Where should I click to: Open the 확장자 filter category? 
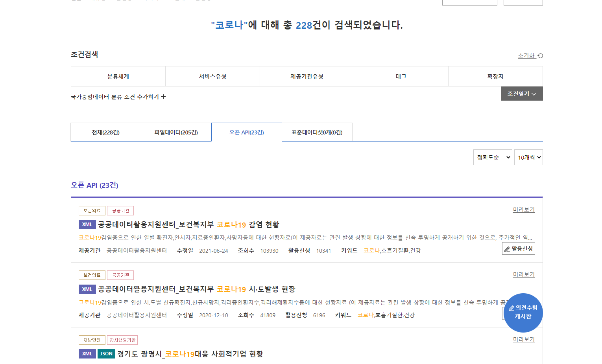pyautogui.click(x=495, y=76)
